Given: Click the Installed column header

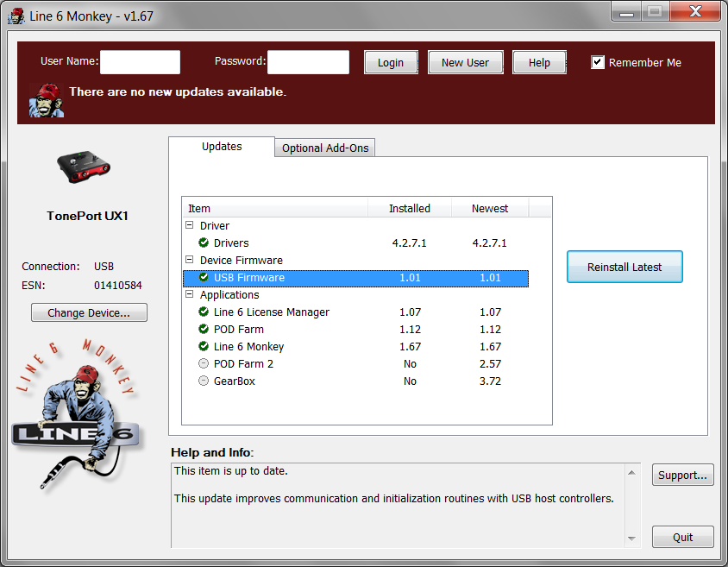Looking at the screenshot, I should [410, 209].
